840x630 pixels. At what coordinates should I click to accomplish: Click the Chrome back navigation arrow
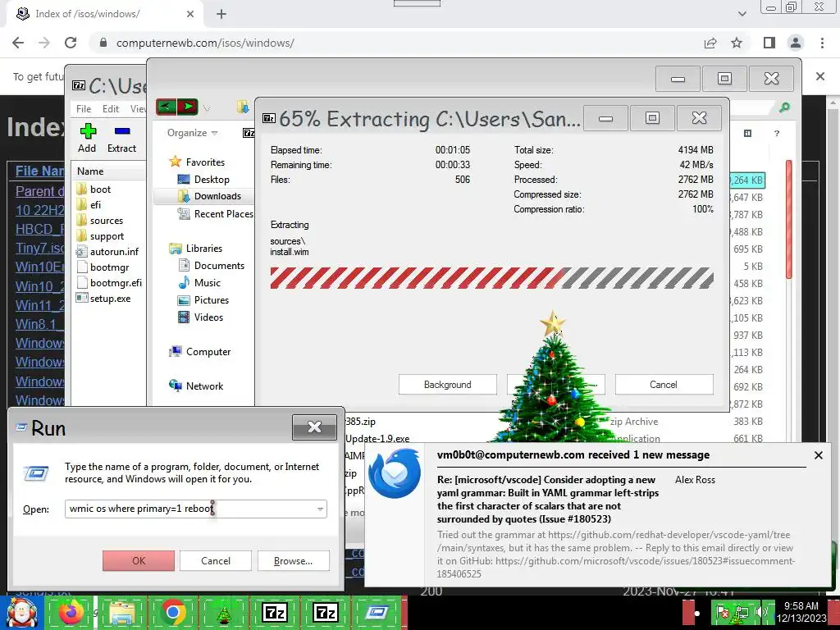click(18, 43)
